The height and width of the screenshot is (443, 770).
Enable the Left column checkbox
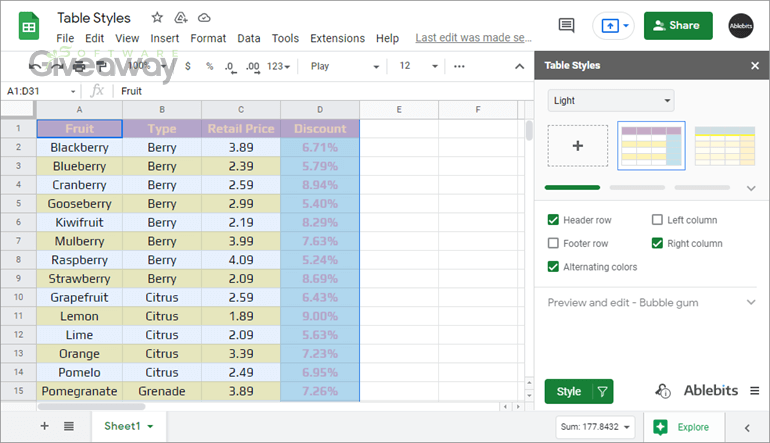657,220
